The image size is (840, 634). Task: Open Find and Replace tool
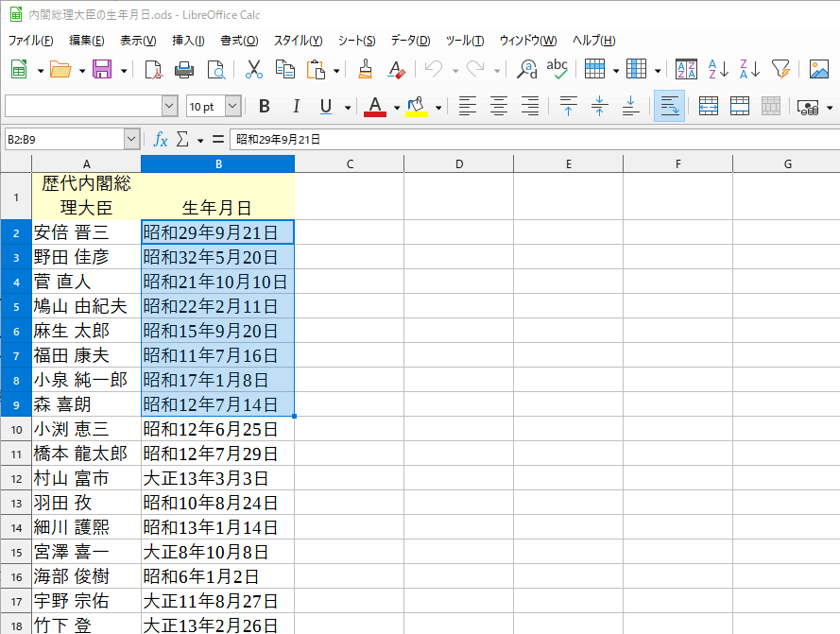point(527,69)
